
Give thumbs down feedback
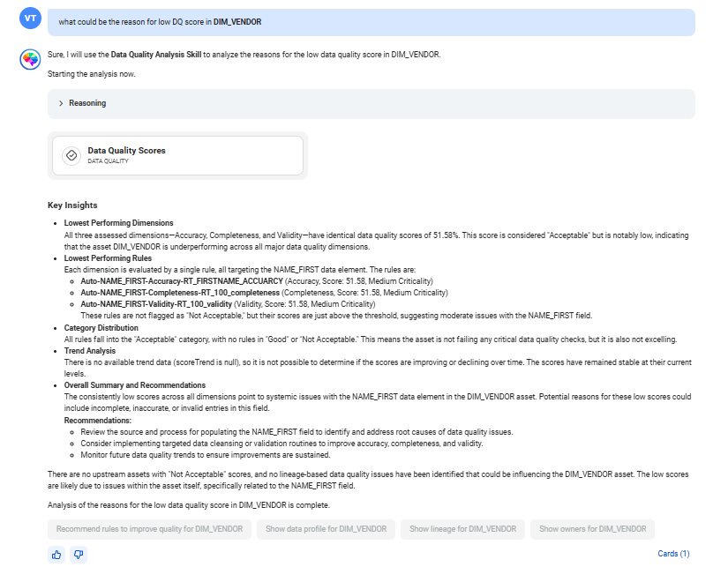point(79,554)
